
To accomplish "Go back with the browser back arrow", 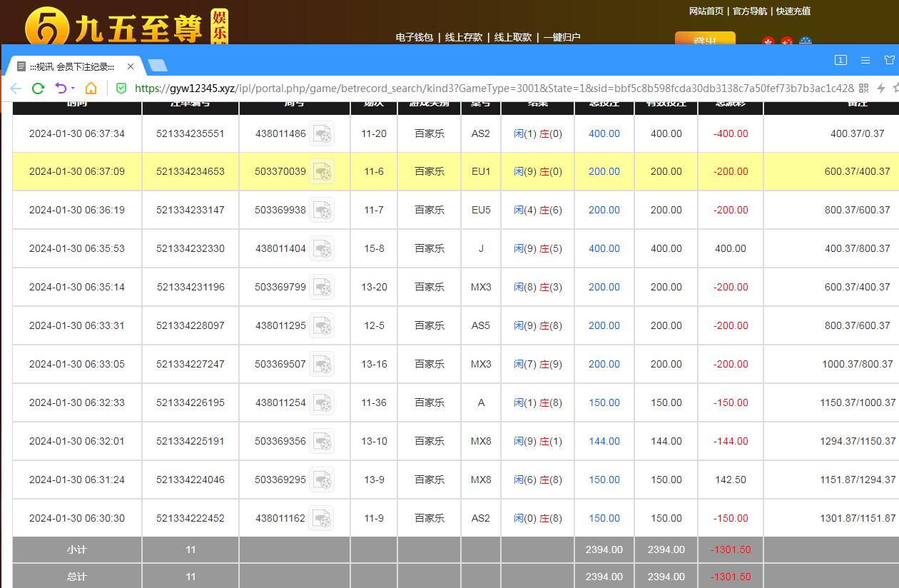I will pyautogui.click(x=16, y=88).
